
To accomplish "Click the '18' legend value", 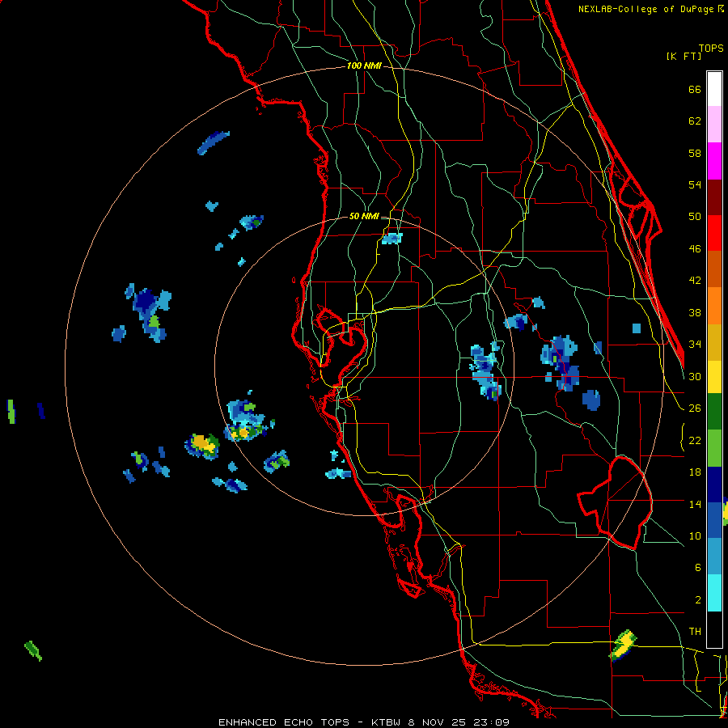I will tap(695, 472).
